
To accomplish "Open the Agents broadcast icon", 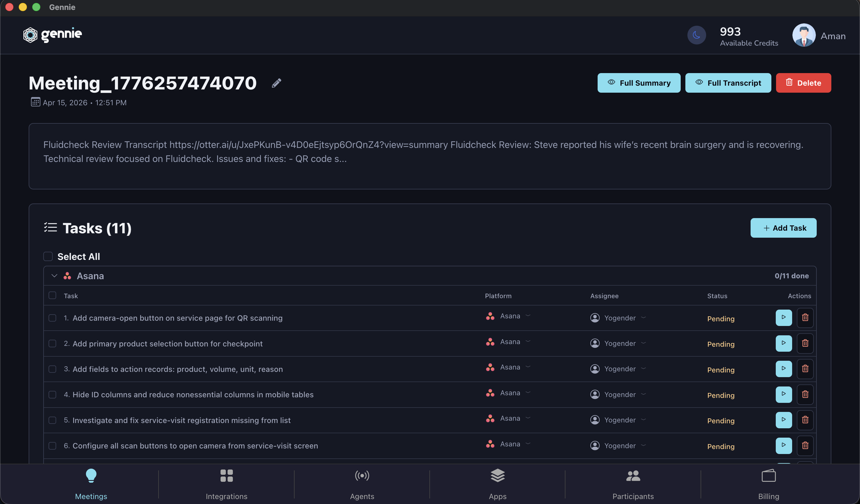I will [362, 475].
